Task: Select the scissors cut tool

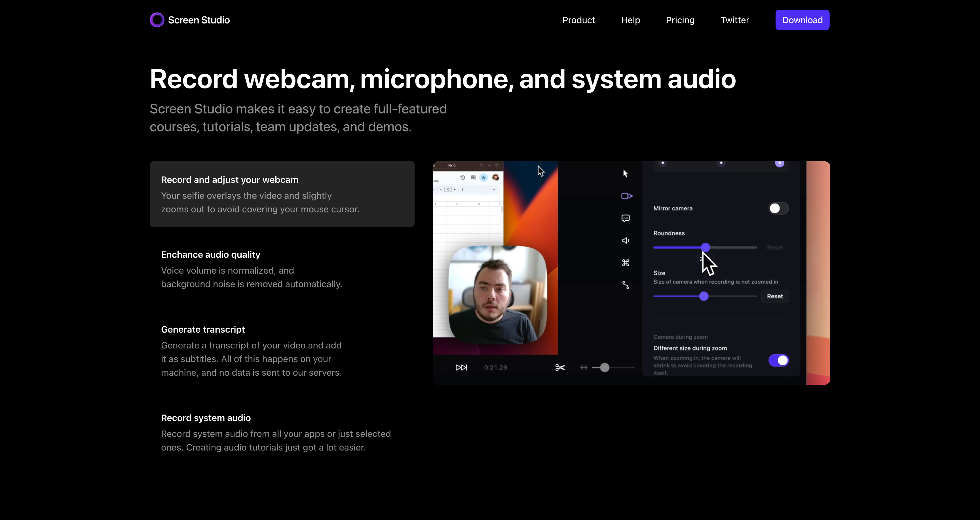Action: point(560,367)
